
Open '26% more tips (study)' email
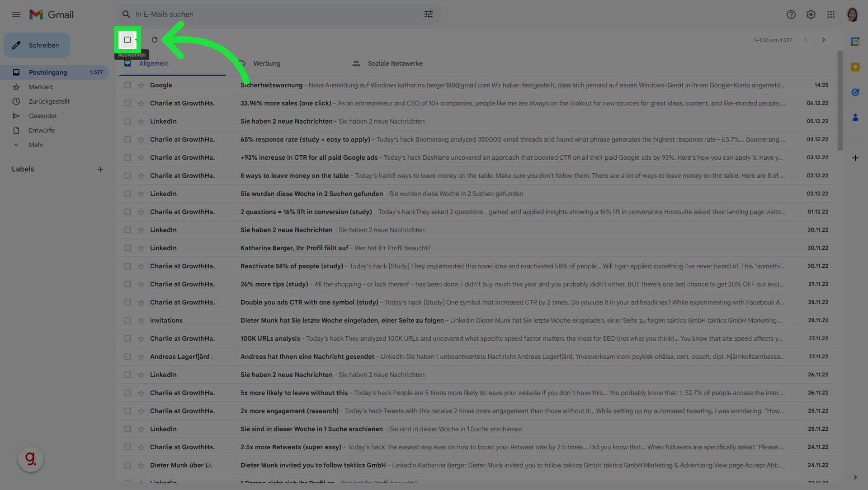475,284
